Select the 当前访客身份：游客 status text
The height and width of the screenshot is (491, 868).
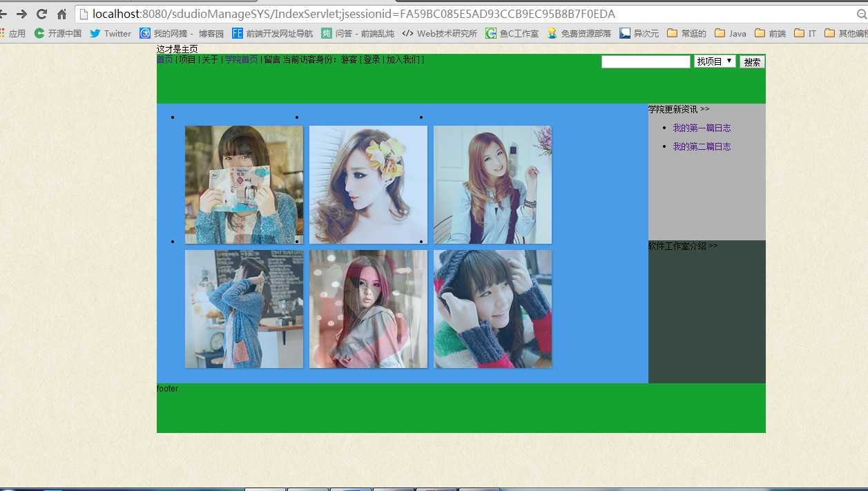pos(320,59)
